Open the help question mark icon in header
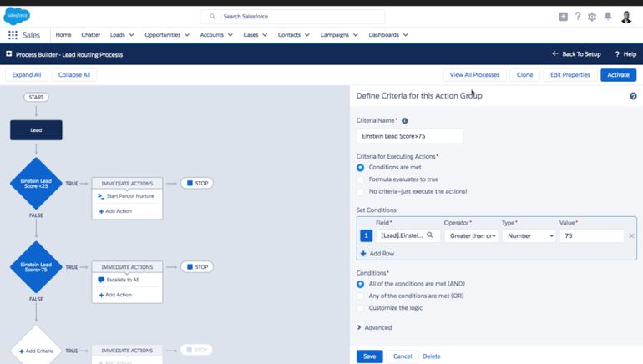This screenshot has width=643, height=364. pyautogui.click(x=577, y=17)
